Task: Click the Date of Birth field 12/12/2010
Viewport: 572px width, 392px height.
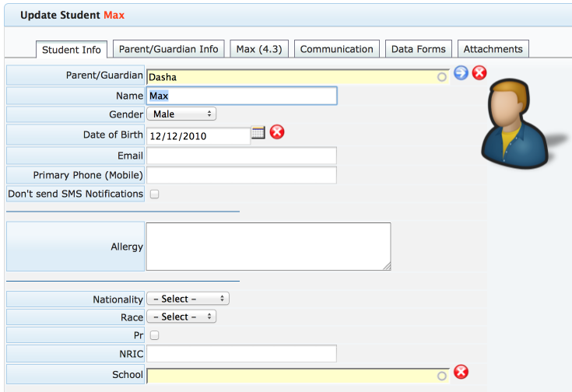Action: click(198, 136)
